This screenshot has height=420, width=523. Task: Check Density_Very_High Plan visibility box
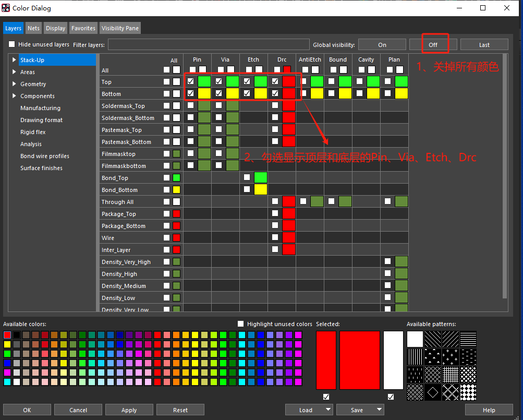point(387,261)
